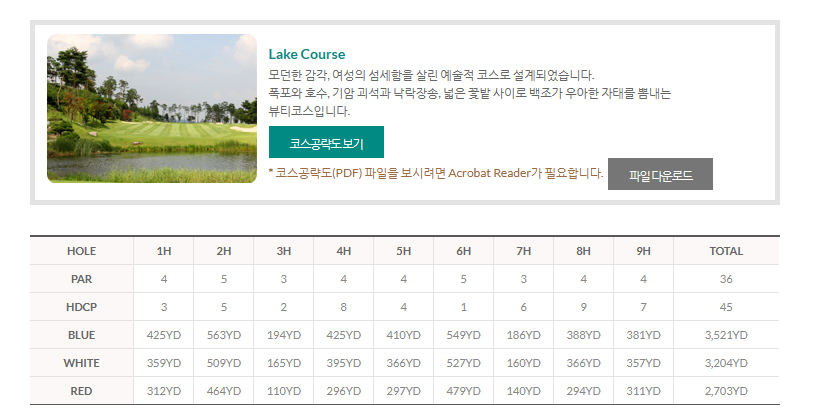Select the 5H column header
The width and height of the screenshot is (815, 419).
pos(403,251)
